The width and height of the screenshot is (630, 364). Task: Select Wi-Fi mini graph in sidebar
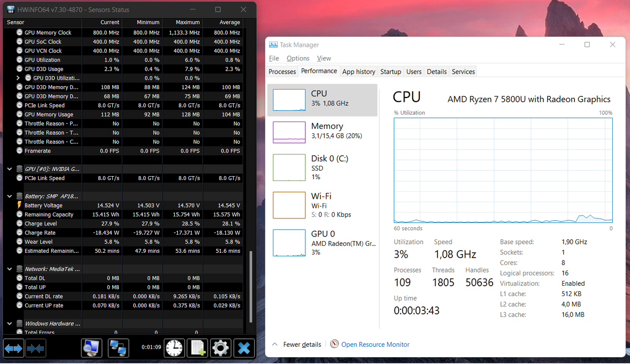289,205
